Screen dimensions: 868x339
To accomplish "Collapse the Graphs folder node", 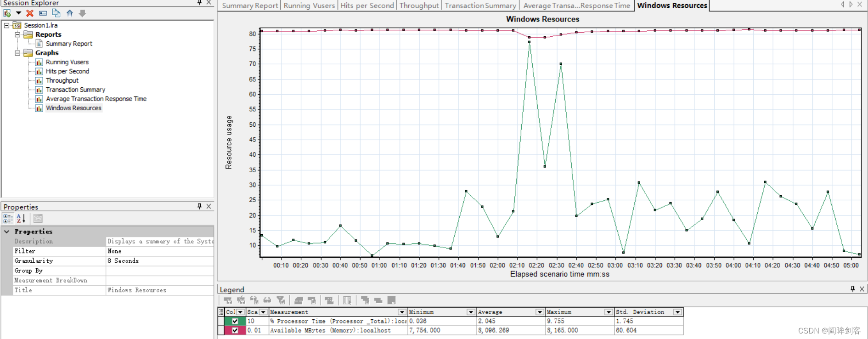I will (17, 53).
